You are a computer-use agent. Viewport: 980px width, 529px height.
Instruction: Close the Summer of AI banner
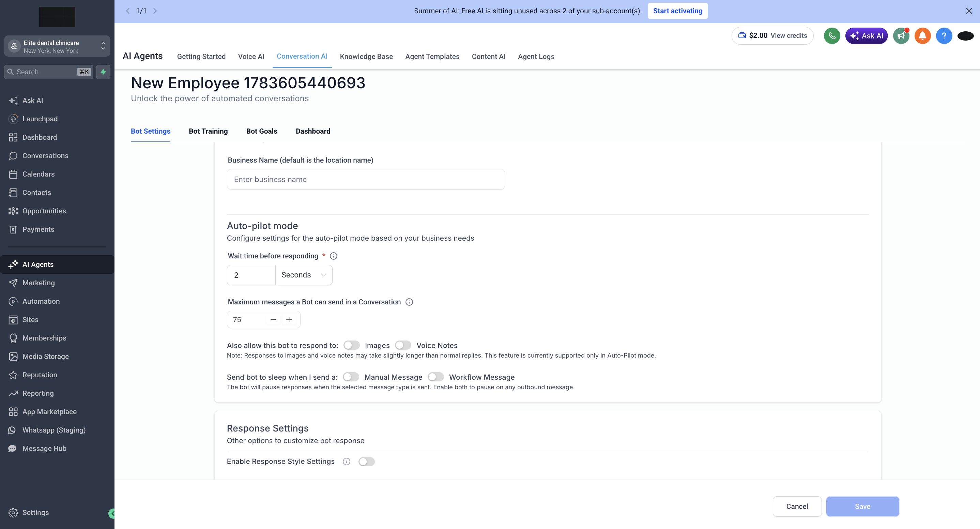pyautogui.click(x=969, y=11)
